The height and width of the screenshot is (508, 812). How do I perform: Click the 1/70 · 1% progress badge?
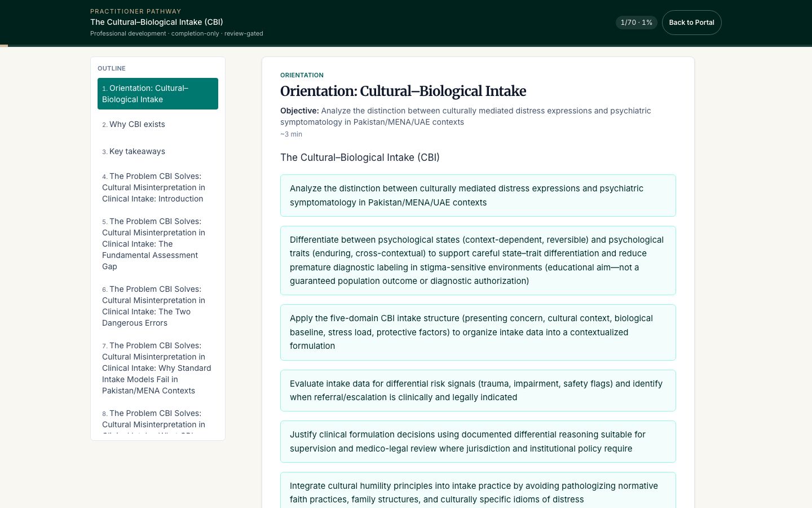click(x=636, y=23)
